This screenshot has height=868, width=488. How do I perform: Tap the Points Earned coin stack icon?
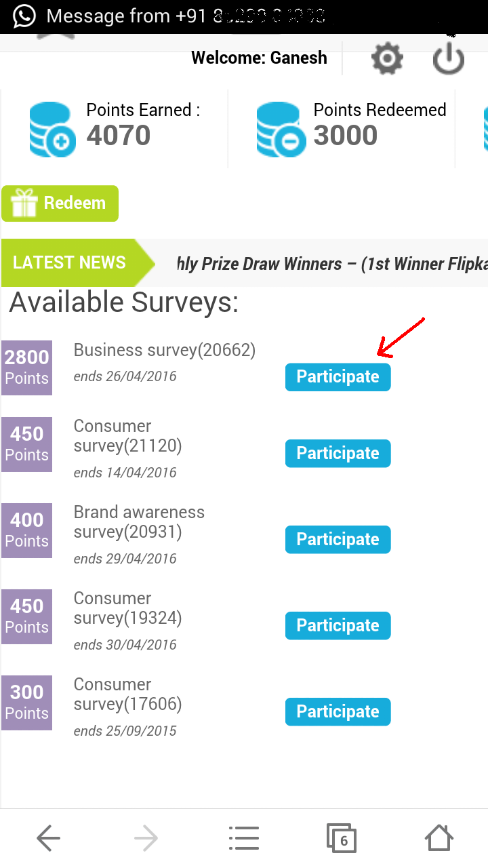pyautogui.click(x=53, y=129)
